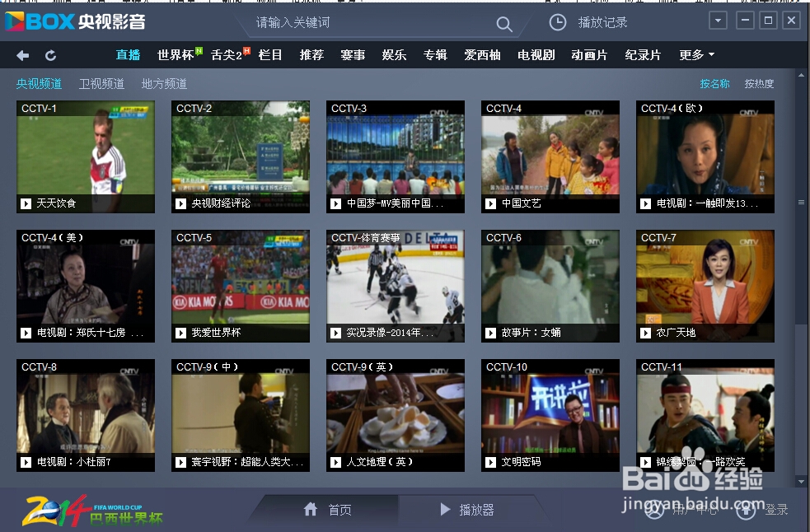Select the 直播 tab
This screenshot has width=810, height=532.
[x=128, y=54]
